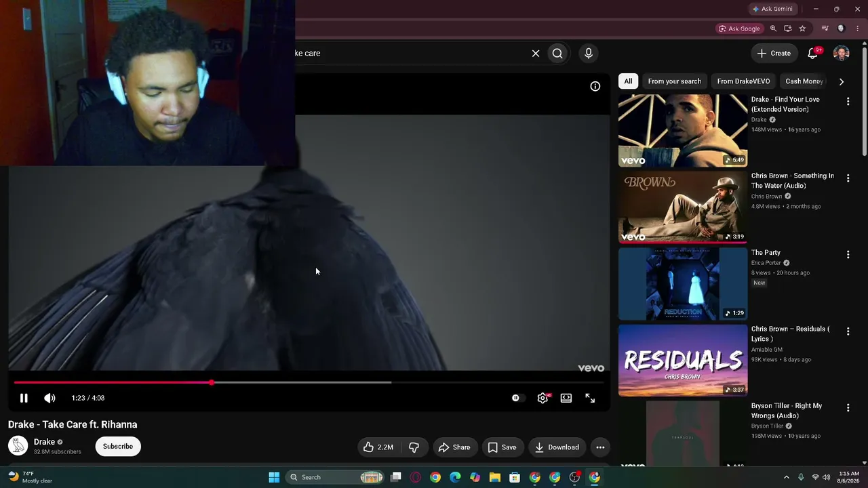Show hidden system tray icons
This screenshot has height=488, width=868.
(787, 477)
